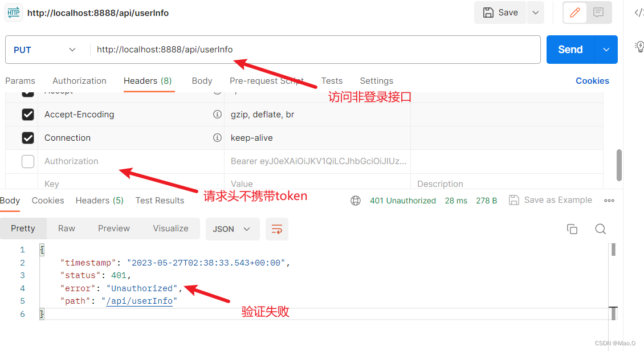Click the response body scrollbar

pyautogui.click(x=613, y=250)
